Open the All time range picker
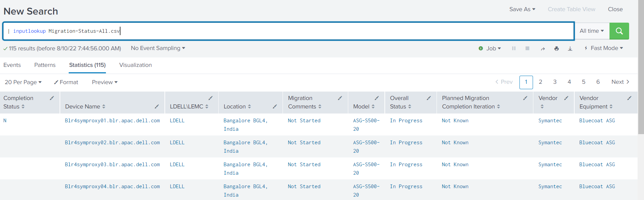The width and height of the screenshot is (644, 200). tap(592, 31)
